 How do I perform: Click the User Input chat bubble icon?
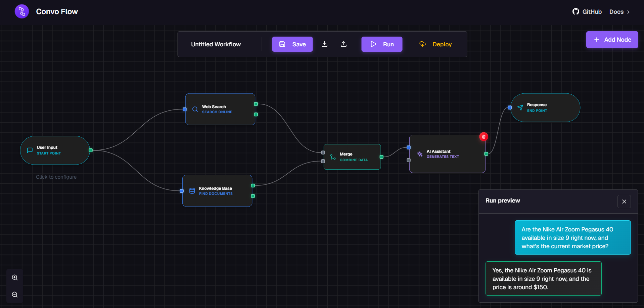click(30, 150)
